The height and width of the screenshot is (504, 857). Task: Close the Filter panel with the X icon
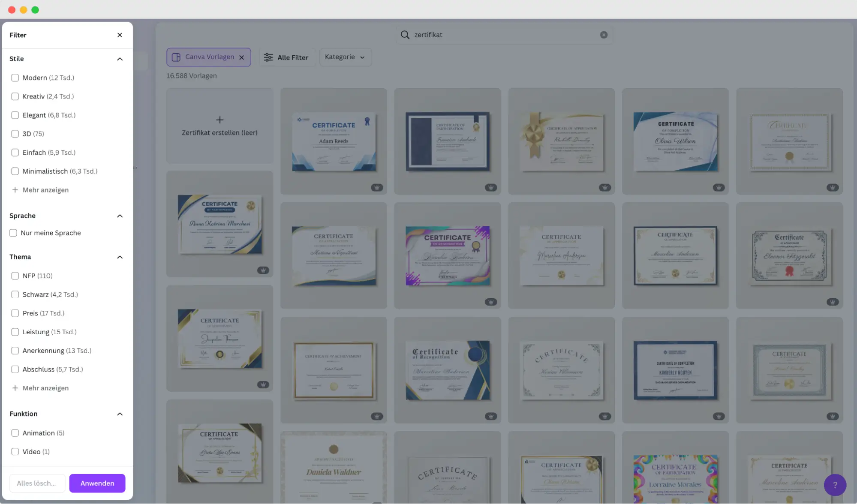120,35
